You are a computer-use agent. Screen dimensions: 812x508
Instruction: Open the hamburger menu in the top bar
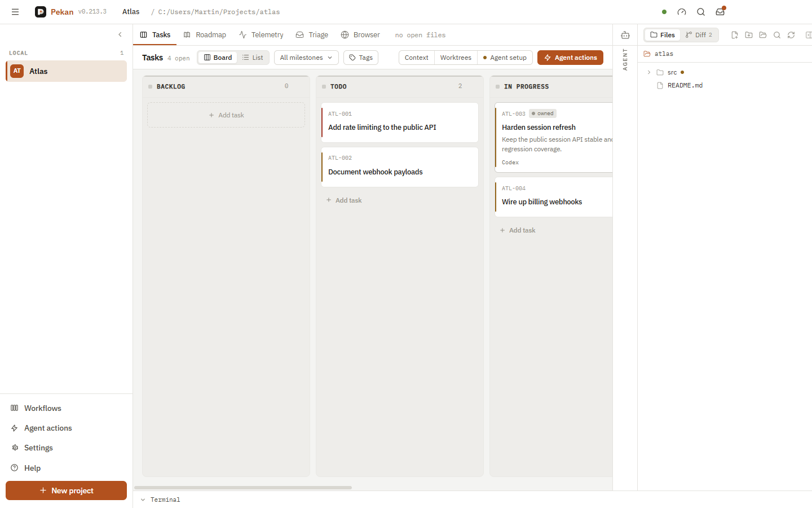(15, 12)
